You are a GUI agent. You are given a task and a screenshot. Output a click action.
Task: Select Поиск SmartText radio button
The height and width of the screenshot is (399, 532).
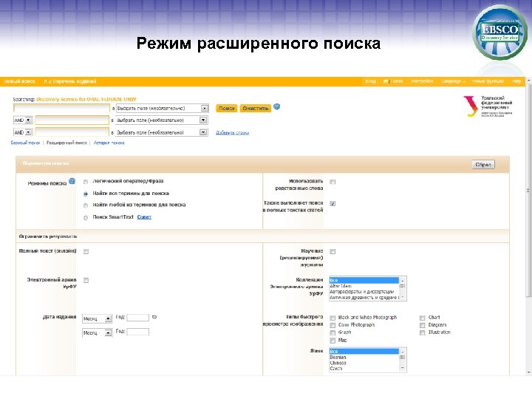click(86, 218)
